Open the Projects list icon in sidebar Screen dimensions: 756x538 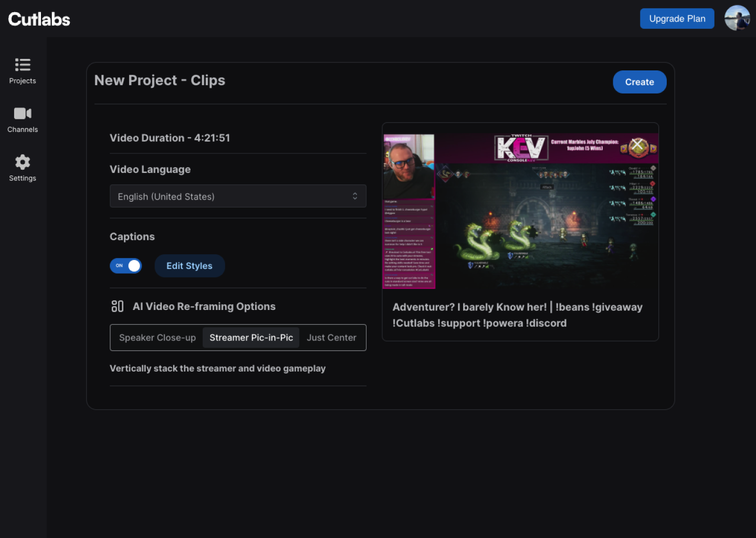pos(23,65)
